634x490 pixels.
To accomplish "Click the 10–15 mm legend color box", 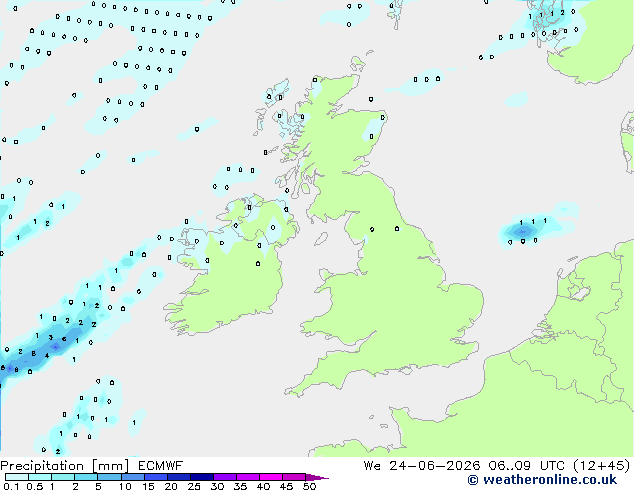I will coord(132,477).
